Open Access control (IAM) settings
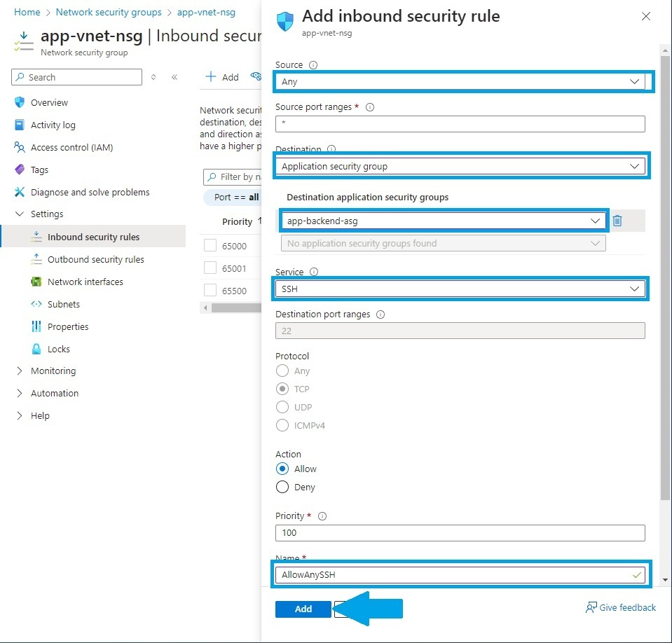The height and width of the screenshot is (643, 672). pyautogui.click(x=69, y=147)
